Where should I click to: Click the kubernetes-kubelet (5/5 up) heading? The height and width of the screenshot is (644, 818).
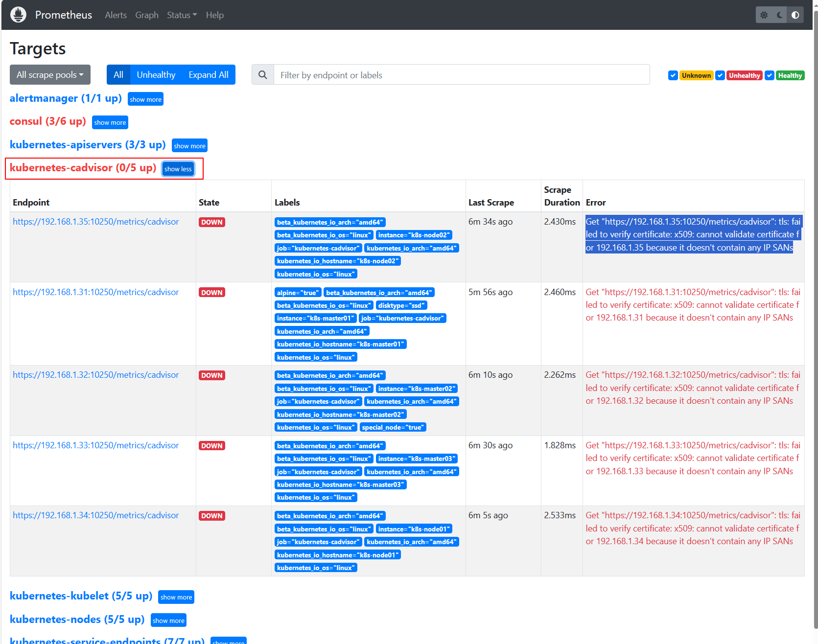click(x=81, y=596)
